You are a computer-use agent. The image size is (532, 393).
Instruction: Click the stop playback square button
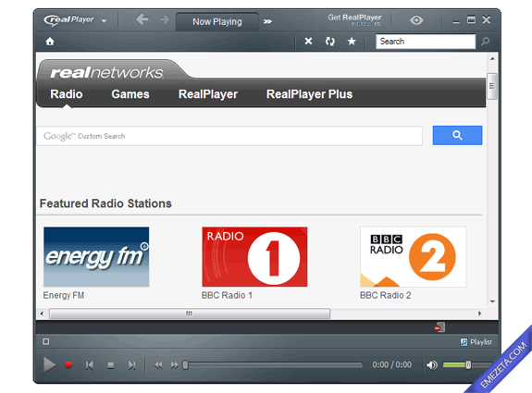pos(110,365)
